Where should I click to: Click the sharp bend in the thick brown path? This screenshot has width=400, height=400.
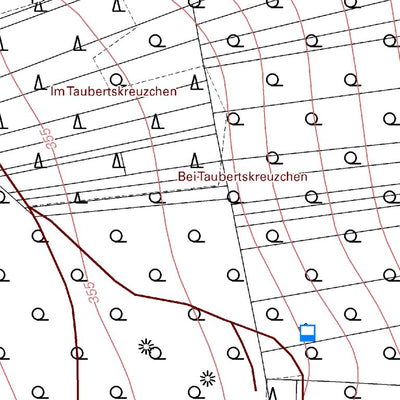(135, 294)
